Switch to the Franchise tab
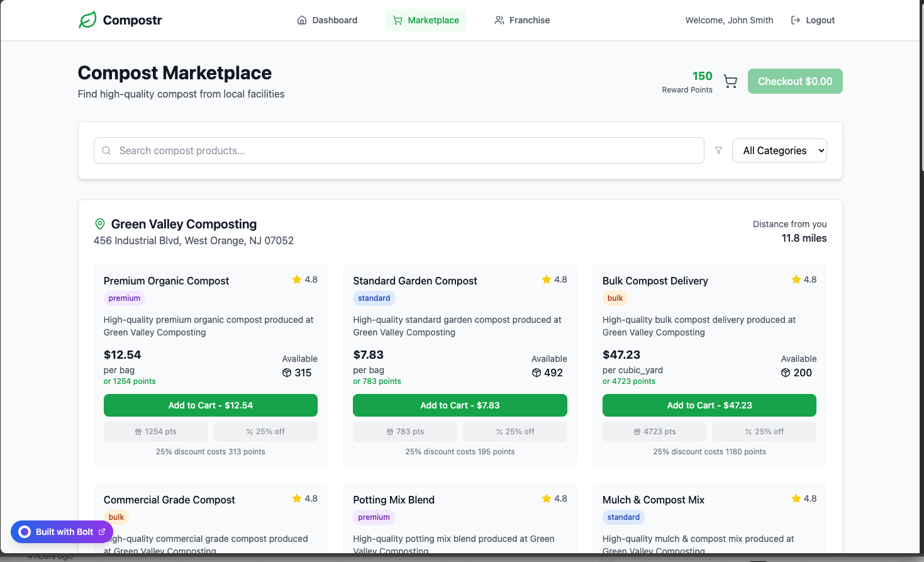The image size is (924, 562). tap(522, 20)
